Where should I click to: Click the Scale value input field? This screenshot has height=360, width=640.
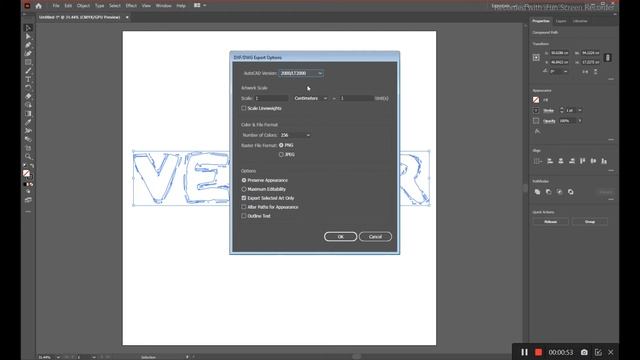[x=271, y=98]
